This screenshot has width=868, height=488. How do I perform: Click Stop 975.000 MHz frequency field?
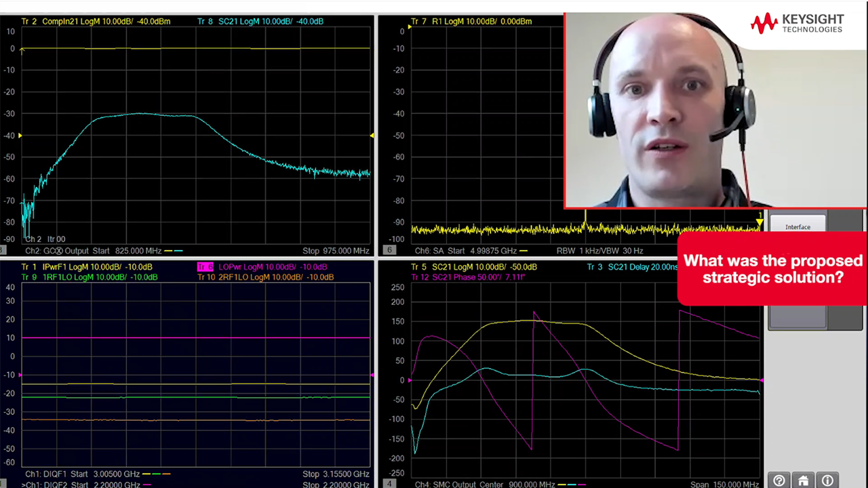(336, 251)
